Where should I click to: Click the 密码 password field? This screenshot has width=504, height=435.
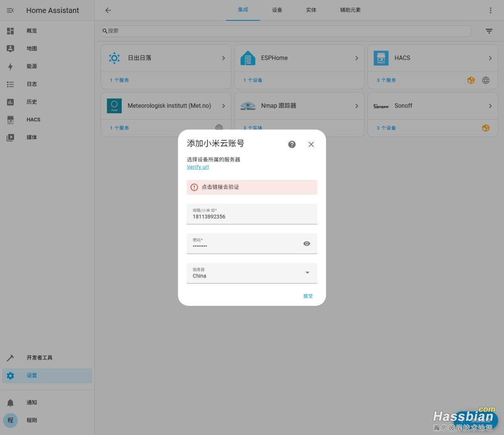click(244, 244)
